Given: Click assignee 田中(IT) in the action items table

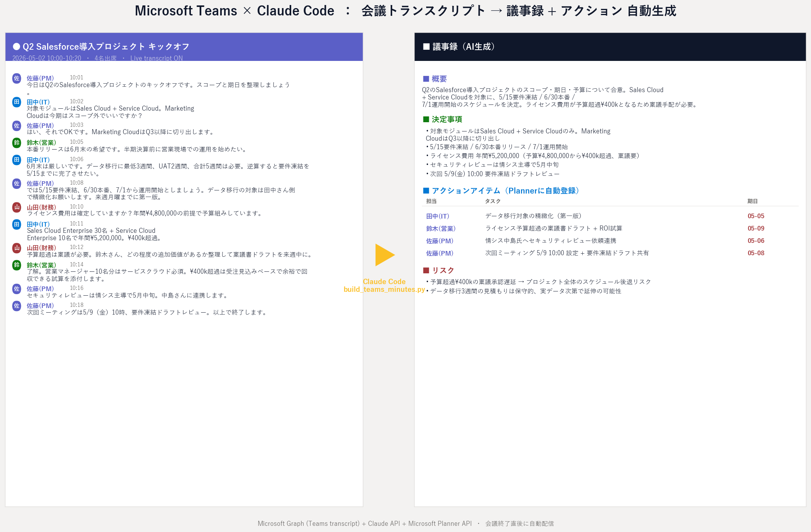Looking at the screenshot, I should 438,216.
